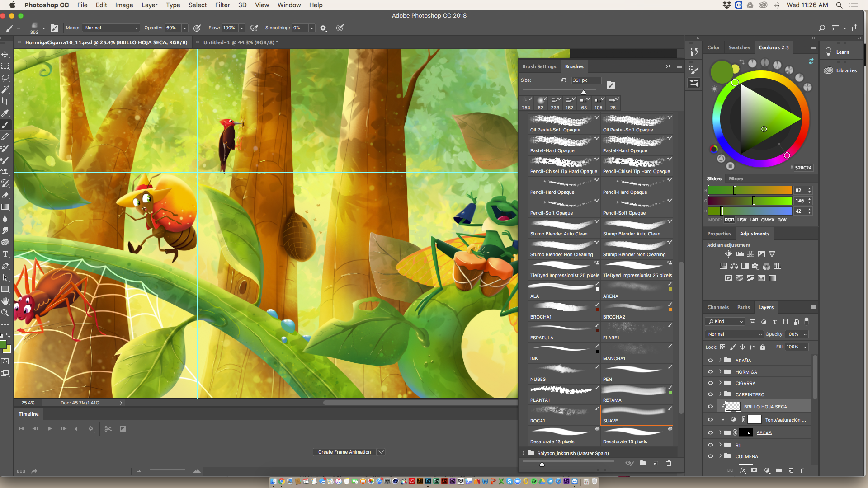Expand the ARAÑA layer group
Screen dimensions: 868x488
pyautogui.click(x=720, y=361)
